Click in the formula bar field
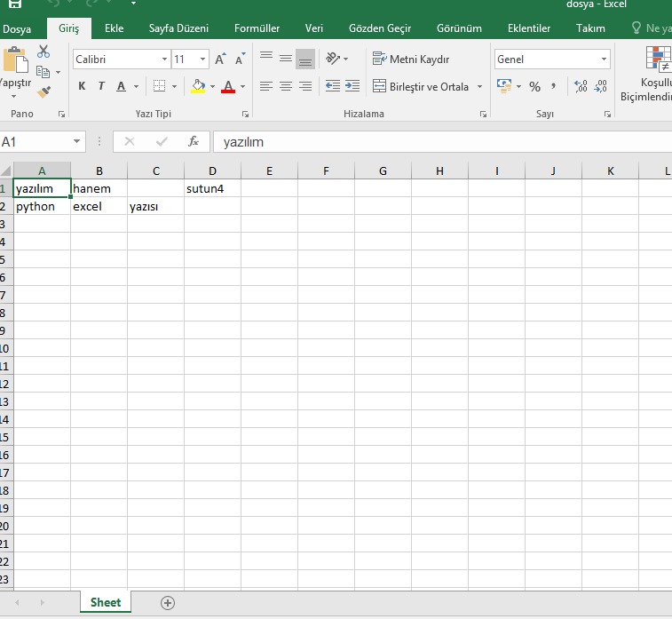The width and height of the screenshot is (672, 619). point(442,142)
